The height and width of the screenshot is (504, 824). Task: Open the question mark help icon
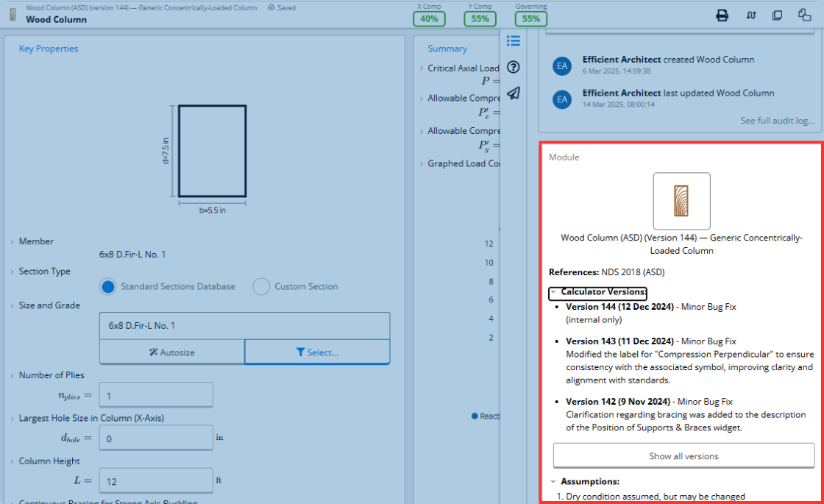click(x=513, y=67)
